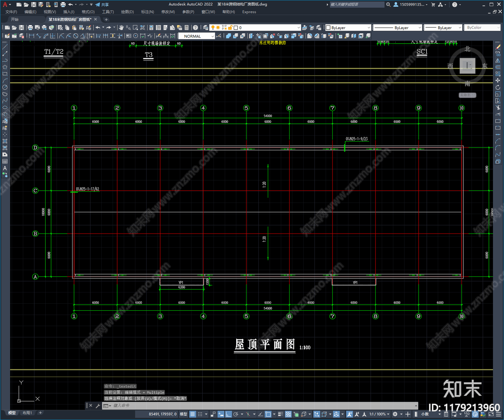This screenshot has height=420, width=504.
Task: Click the 共享 share button
Action: pyautogui.click(x=102, y=4)
